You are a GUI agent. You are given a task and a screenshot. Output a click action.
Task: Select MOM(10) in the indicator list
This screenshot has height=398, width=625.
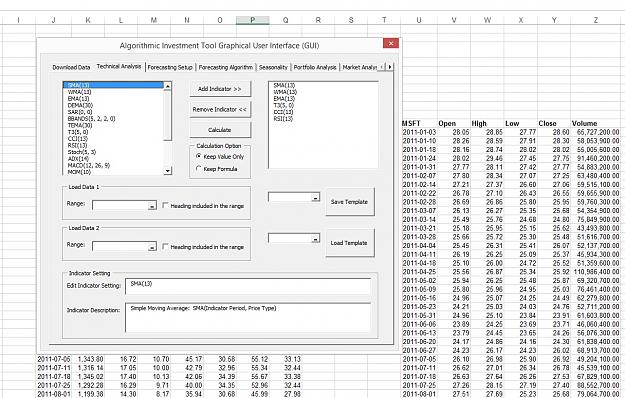113,172
